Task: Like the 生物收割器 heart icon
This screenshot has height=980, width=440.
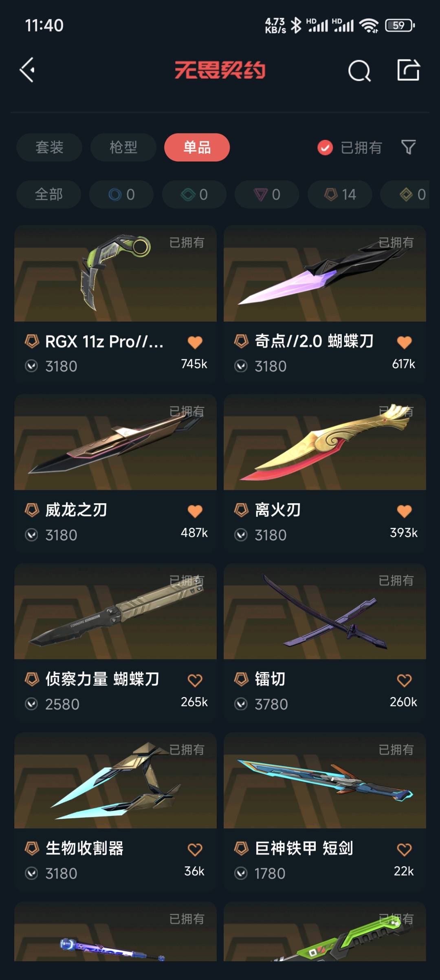Action: [x=195, y=849]
